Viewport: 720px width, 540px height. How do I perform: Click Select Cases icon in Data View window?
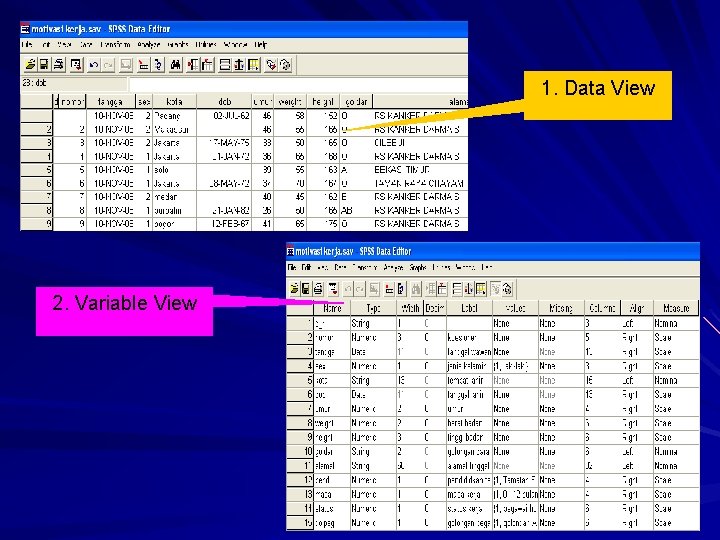pos(253,65)
